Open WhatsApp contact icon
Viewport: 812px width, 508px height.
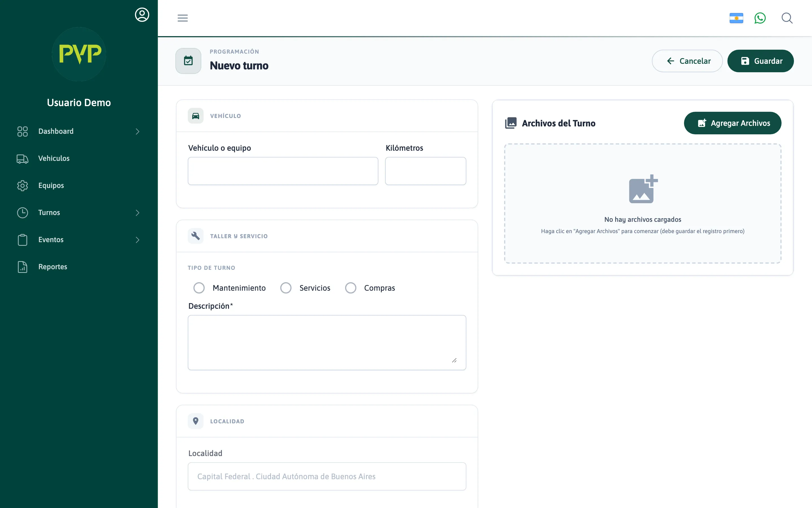760,18
